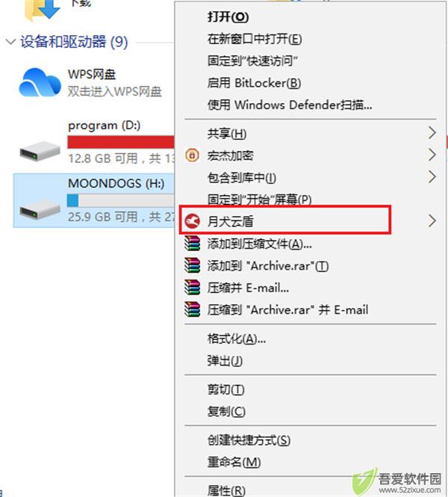Viewport: 448px width, 497px height.
Task: Choose 弹出(J) to eject drive
Action: coord(225,361)
